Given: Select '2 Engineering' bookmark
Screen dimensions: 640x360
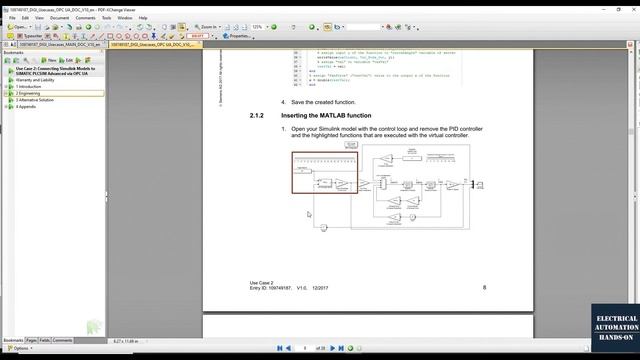Looking at the screenshot, I should [x=28, y=93].
